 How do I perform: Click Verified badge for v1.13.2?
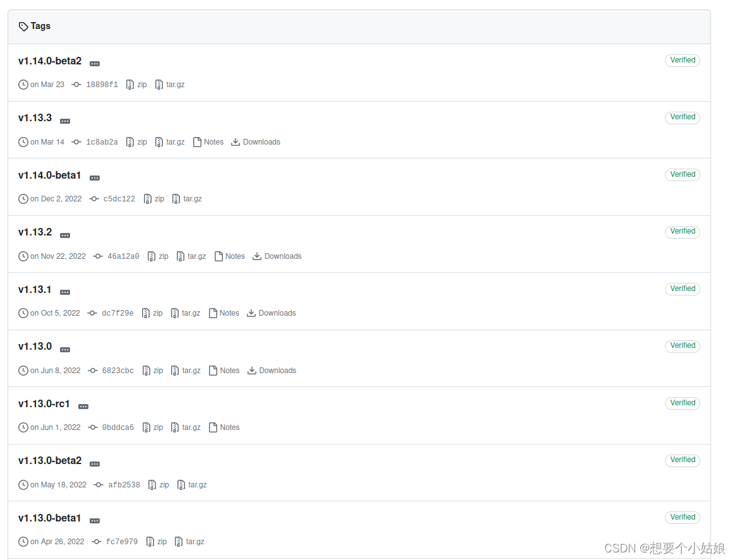[x=683, y=232]
